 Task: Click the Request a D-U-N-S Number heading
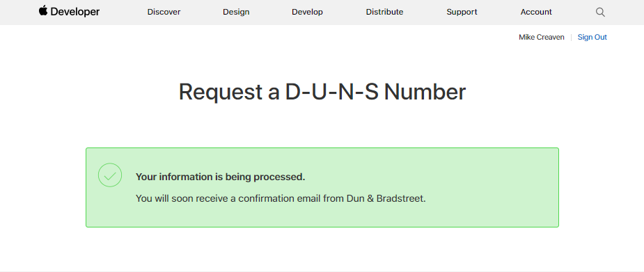[x=322, y=92]
